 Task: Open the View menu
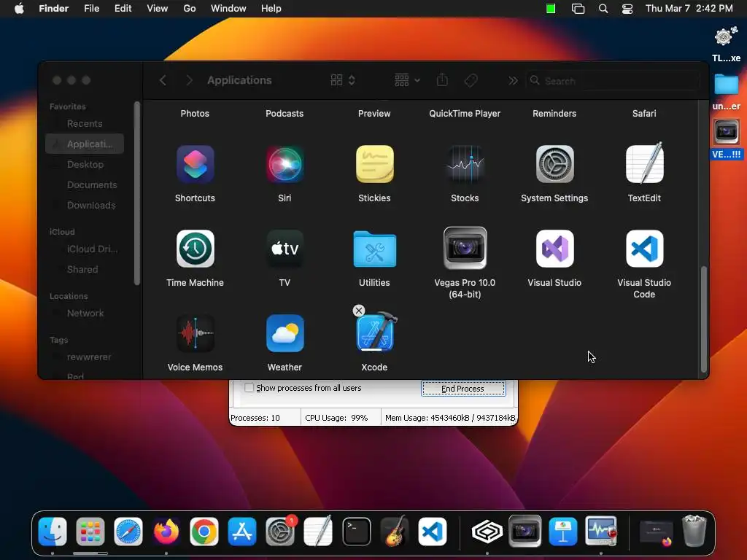click(158, 9)
